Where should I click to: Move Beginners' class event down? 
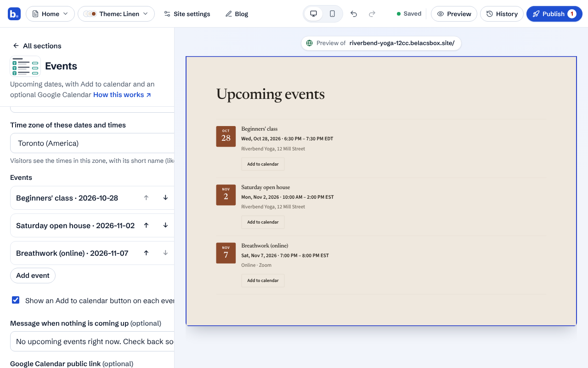(165, 198)
